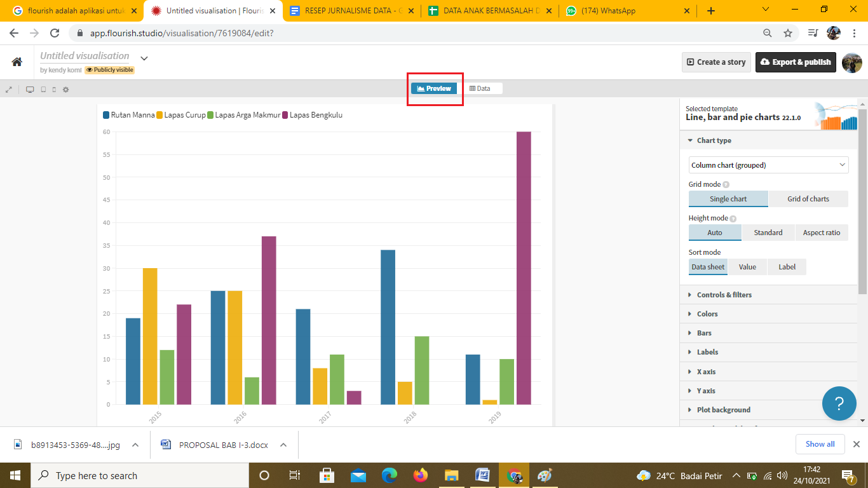868x488 pixels.
Task: Open the chart type dropdown
Action: point(768,165)
